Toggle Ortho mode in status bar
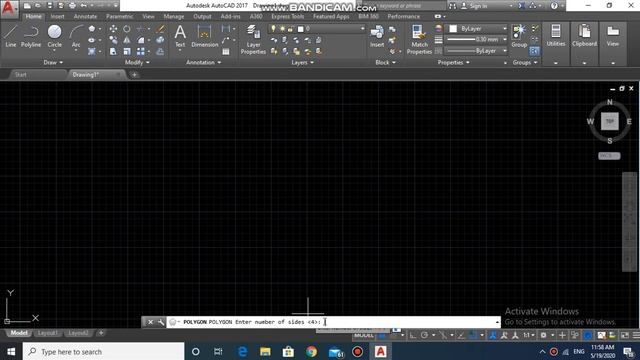The width and height of the screenshot is (640, 360). point(413,336)
